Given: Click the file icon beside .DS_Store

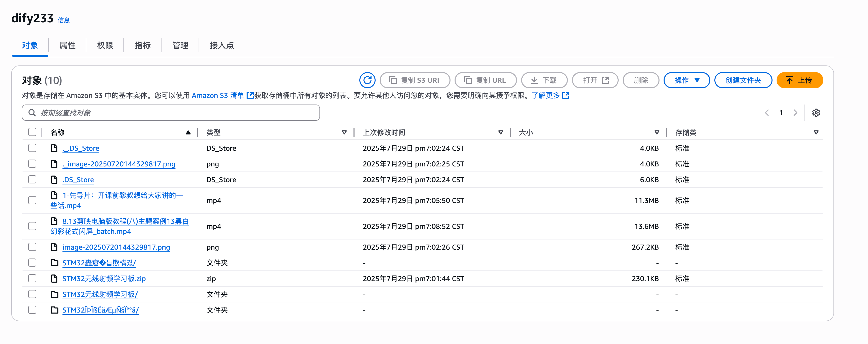Looking at the screenshot, I should [x=54, y=180].
